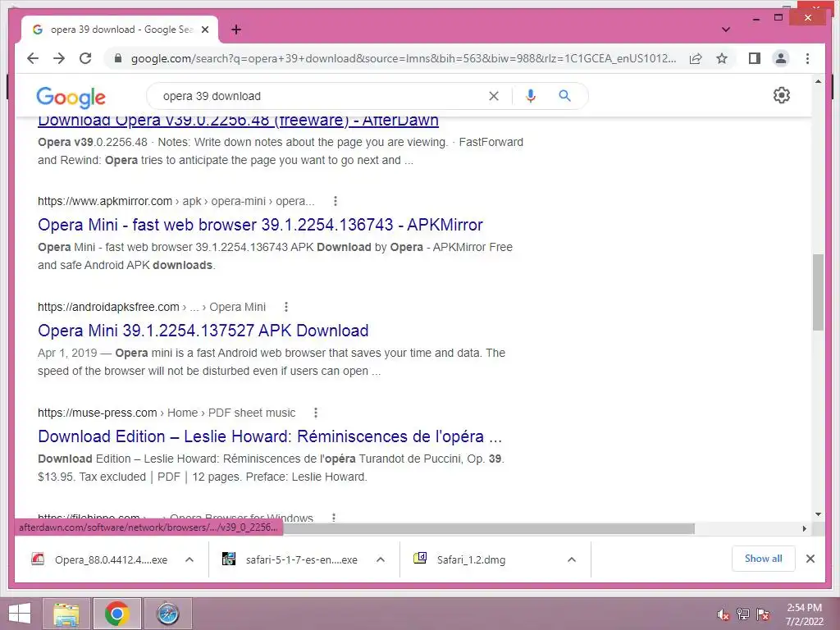Image resolution: width=840 pixels, height=630 pixels.
Task: Select the opera 39 download Google Search tab
Action: pyautogui.click(x=120, y=30)
